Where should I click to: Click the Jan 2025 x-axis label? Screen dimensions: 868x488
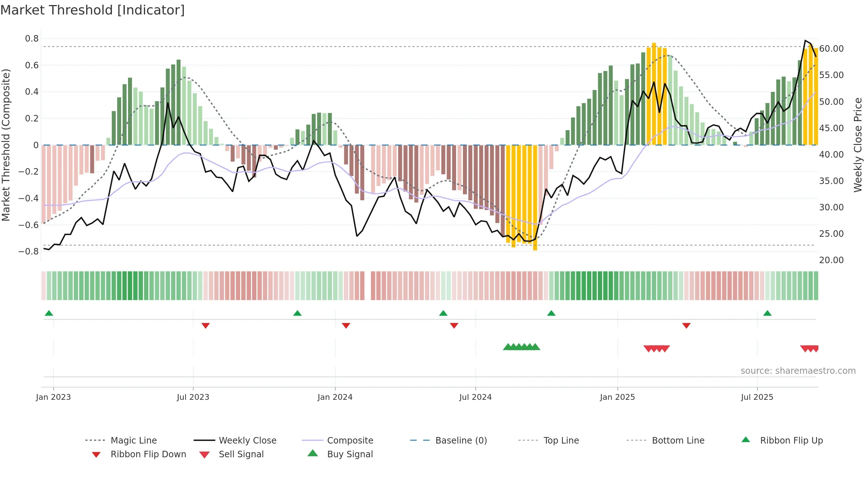[x=618, y=397]
